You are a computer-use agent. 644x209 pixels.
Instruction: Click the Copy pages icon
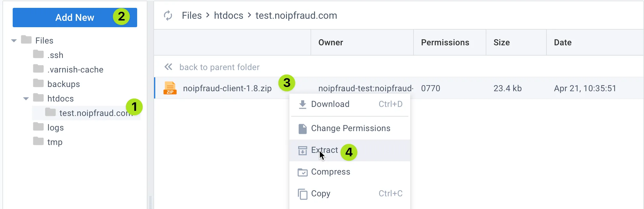[302, 194]
